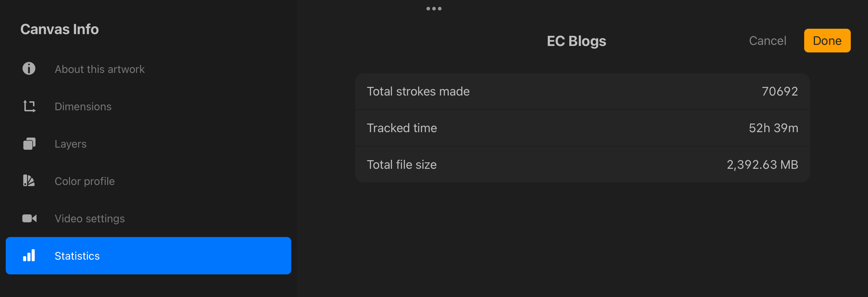This screenshot has width=868, height=297.
Task: Go to Video settings
Action: (90, 219)
